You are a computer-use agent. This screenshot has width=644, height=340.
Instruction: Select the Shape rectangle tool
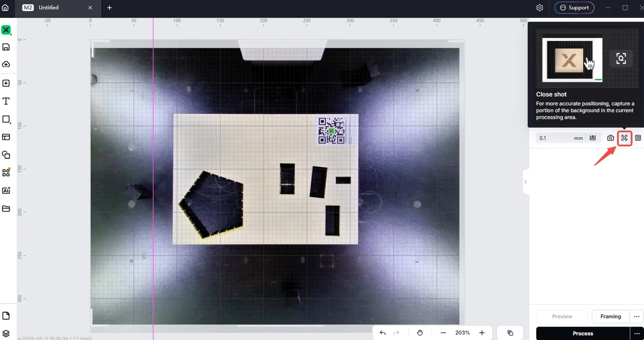6,119
